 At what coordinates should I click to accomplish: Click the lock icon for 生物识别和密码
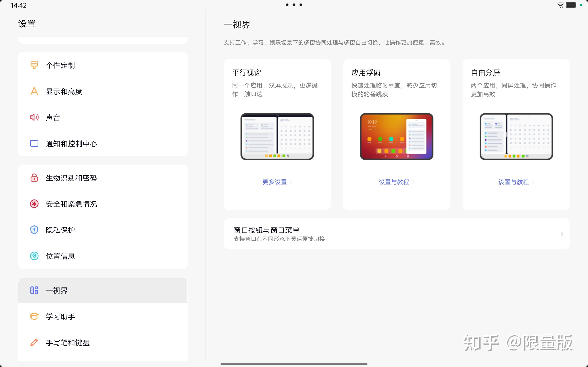click(x=34, y=178)
